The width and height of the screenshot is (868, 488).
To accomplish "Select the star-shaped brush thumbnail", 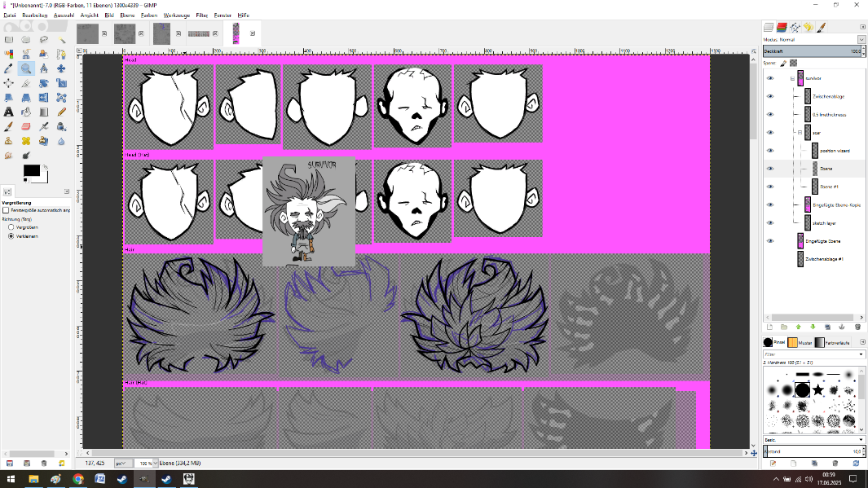I will click(x=817, y=390).
